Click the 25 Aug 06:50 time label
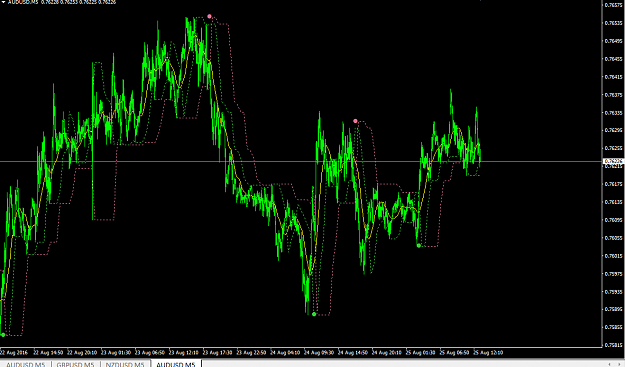The height and width of the screenshot is (367, 625). coord(455,353)
